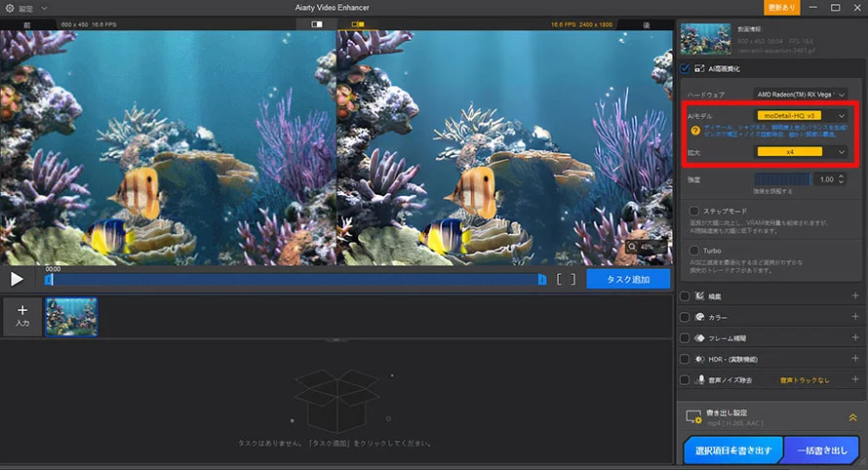Add input file with plus 入力 button

22,317
